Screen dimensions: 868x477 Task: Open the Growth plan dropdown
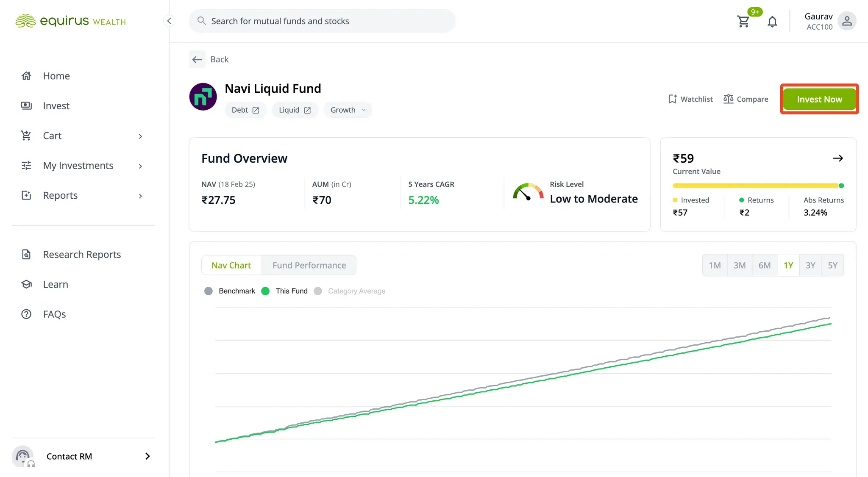coord(348,110)
